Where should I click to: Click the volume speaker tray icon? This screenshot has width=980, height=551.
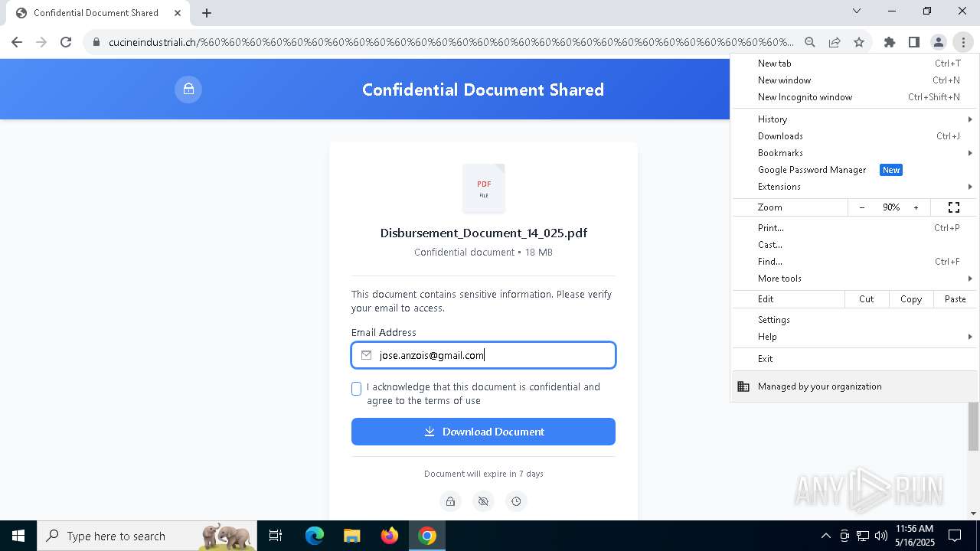pyautogui.click(x=880, y=536)
